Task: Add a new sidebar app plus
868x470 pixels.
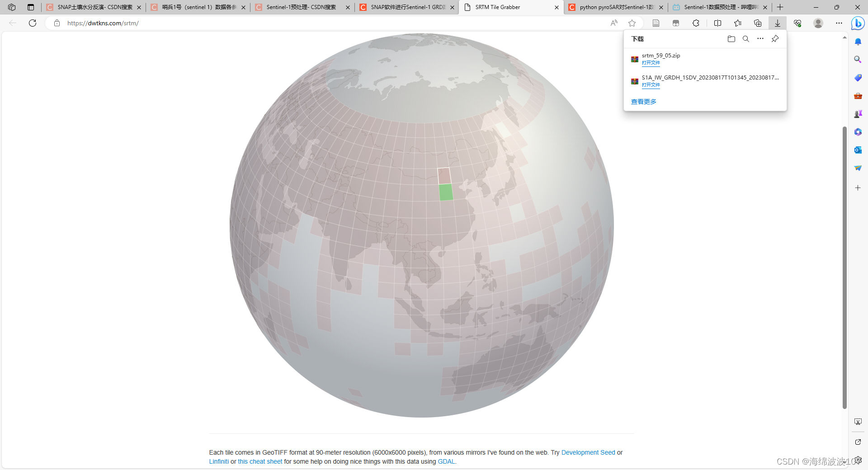Action: click(858, 188)
